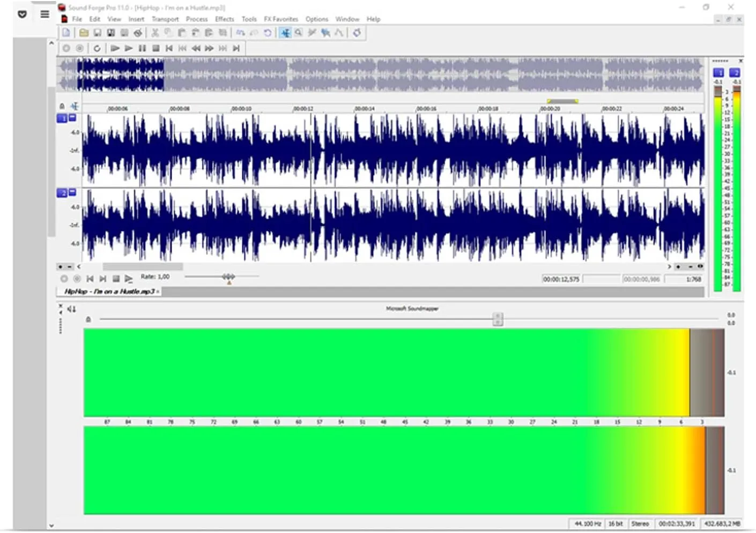The width and height of the screenshot is (756, 533).
Task: Paste audio from the clipboard
Action: click(x=181, y=33)
